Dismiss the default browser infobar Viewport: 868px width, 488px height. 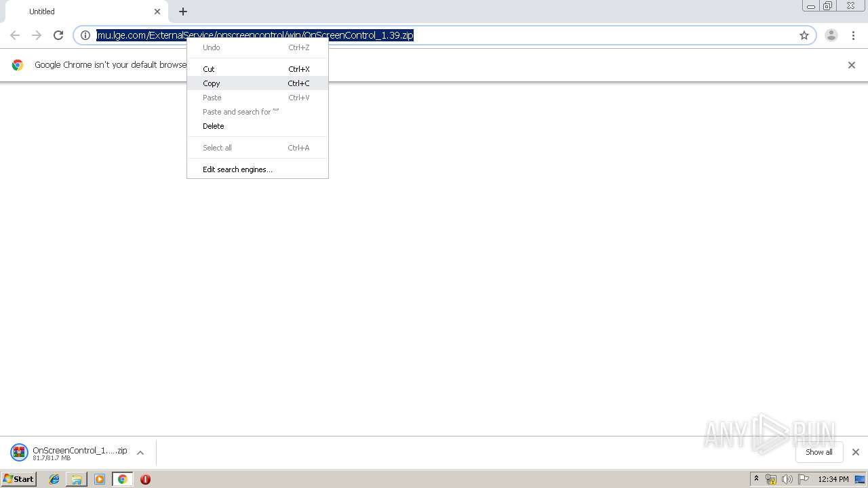852,65
